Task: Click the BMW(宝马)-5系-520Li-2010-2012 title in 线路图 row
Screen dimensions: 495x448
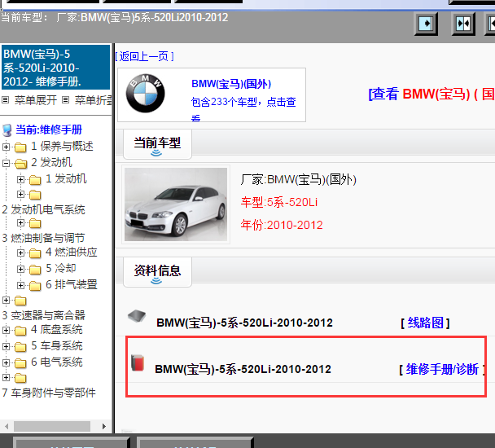Action: [245, 323]
